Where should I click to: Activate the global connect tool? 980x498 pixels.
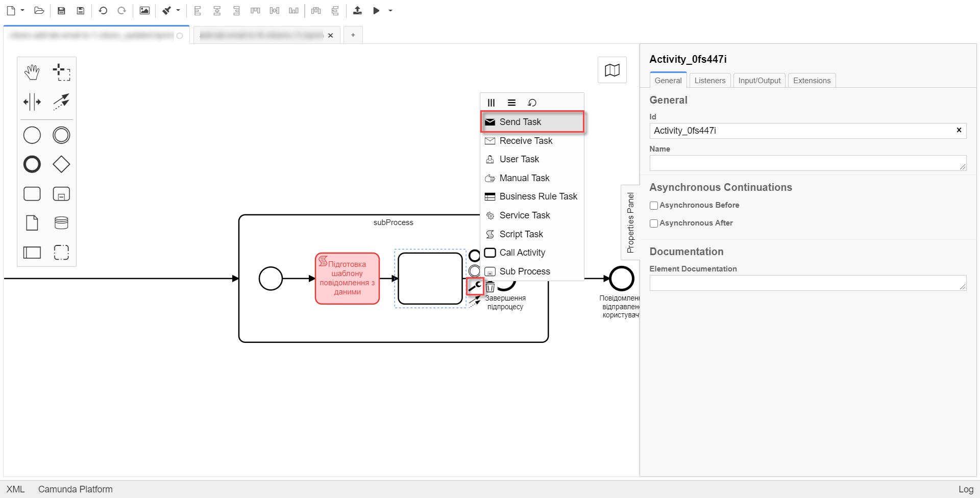[x=61, y=102]
